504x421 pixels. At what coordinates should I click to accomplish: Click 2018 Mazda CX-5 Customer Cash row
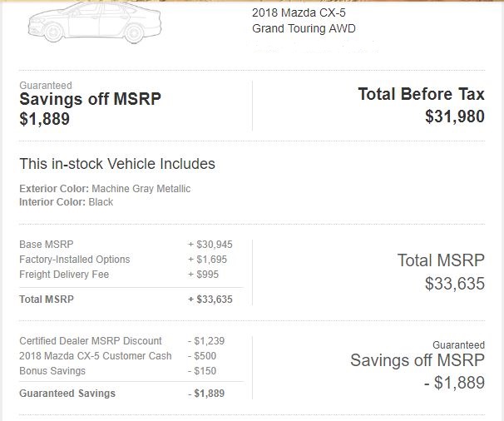(126, 356)
